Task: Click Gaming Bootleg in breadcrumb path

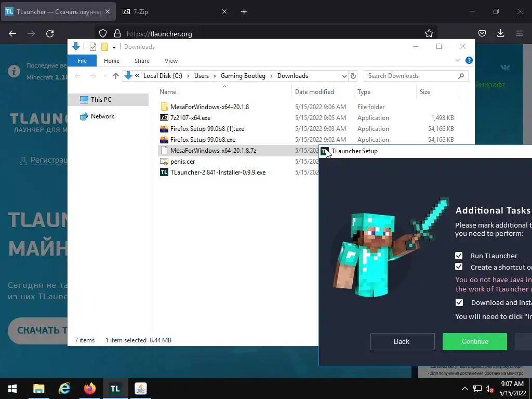Action: click(x=243, y=76)
